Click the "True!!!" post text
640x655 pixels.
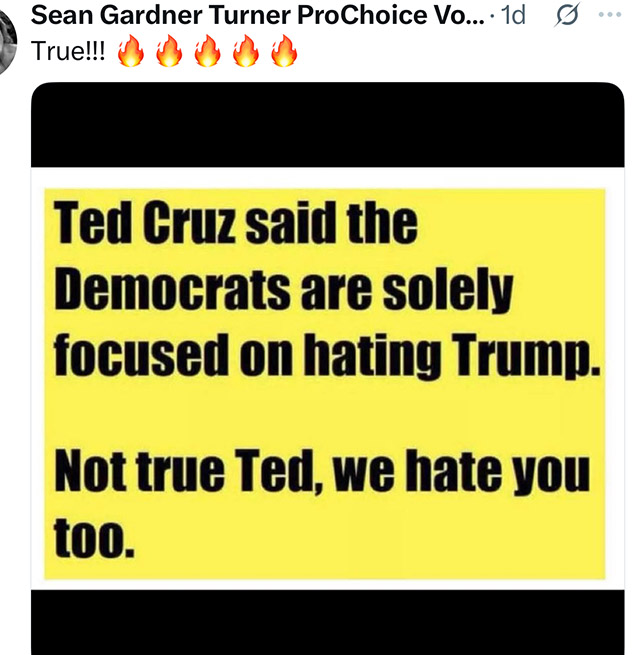[68, 51]
